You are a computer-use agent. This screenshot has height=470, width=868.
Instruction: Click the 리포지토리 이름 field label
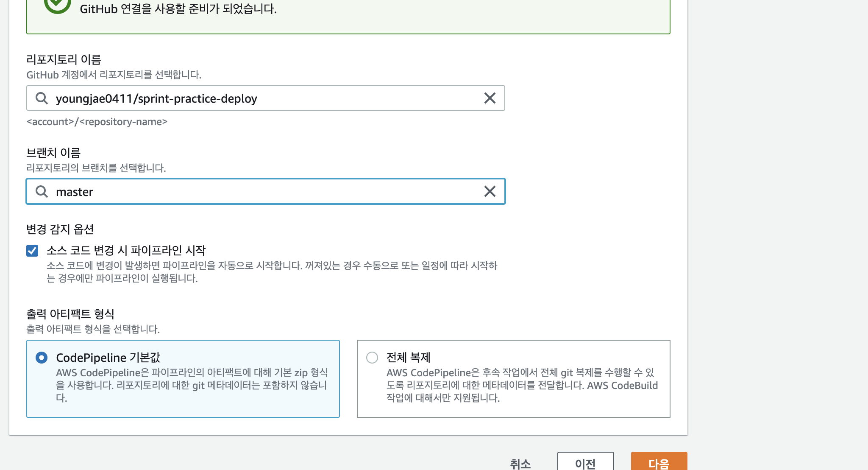pos(64,59)
